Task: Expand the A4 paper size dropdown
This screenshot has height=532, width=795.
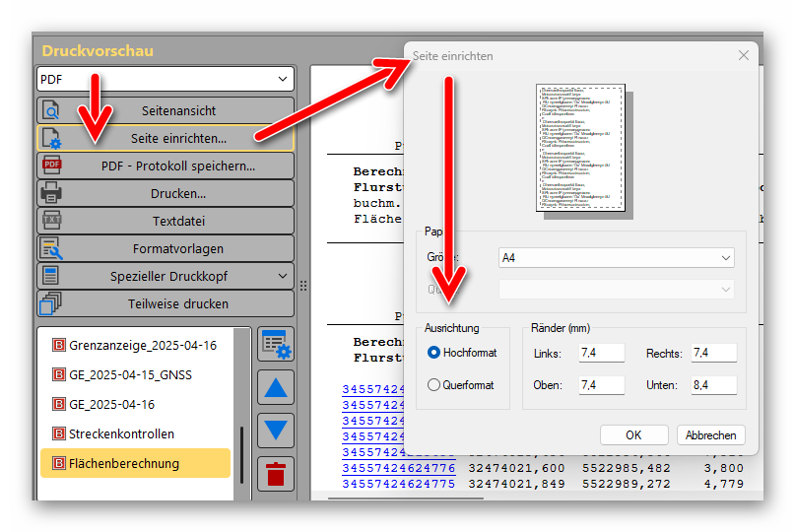Action: pos(617,258)
